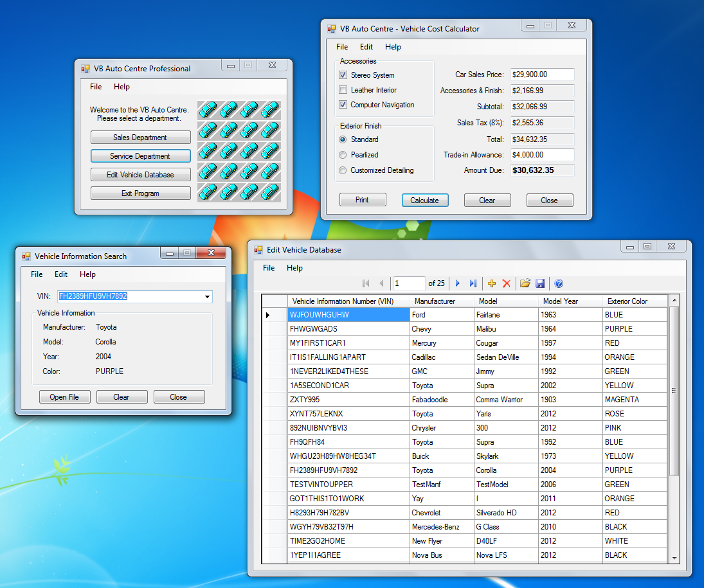Click Clear button in Vehicle Information Search
Viewport: 704px width, 588px height.
[122, 397]
